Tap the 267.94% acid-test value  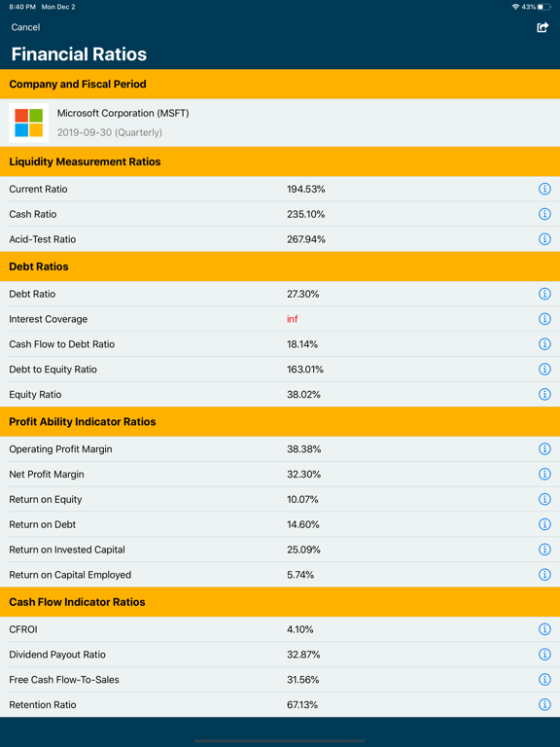pyautogui.click(x=305, y=239)
